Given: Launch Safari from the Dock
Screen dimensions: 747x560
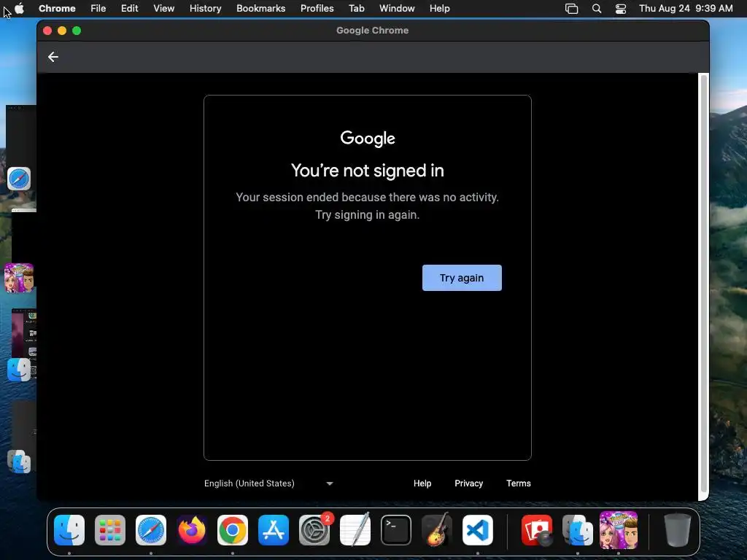Looking at the screenshot, I should click(x=151, y=530).
